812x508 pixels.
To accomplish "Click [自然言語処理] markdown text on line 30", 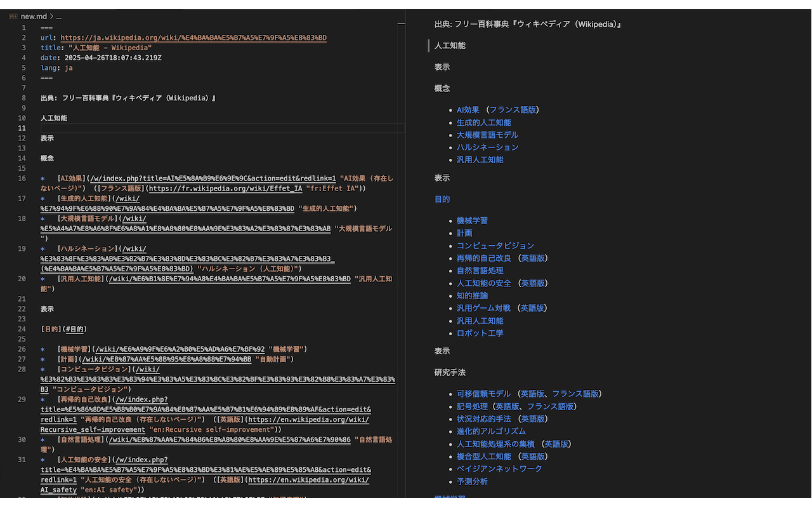I will click(80, 439).
